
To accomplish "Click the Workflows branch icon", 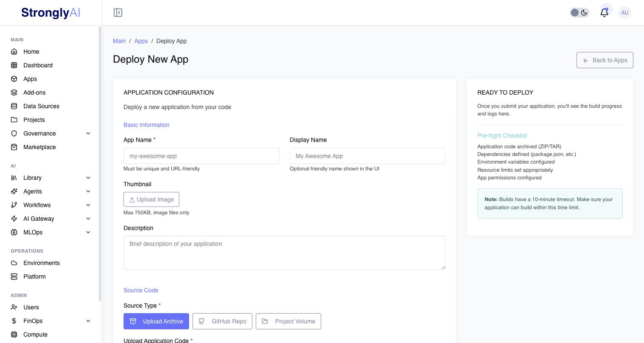I will (14, 205).
